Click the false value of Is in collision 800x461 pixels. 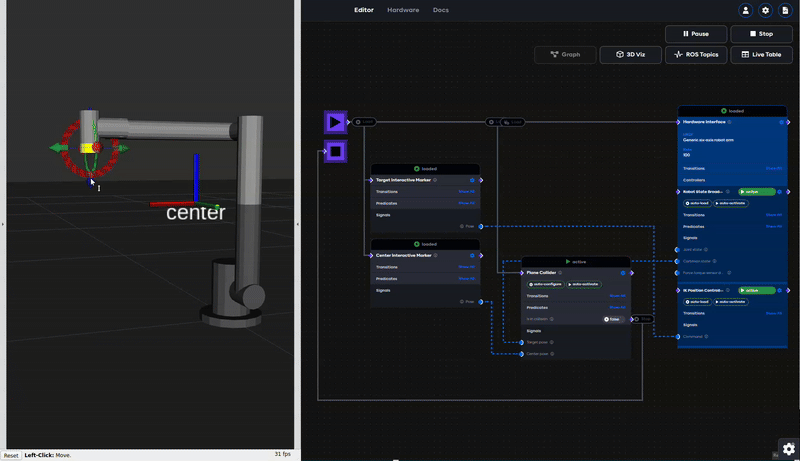pos(612,319)
